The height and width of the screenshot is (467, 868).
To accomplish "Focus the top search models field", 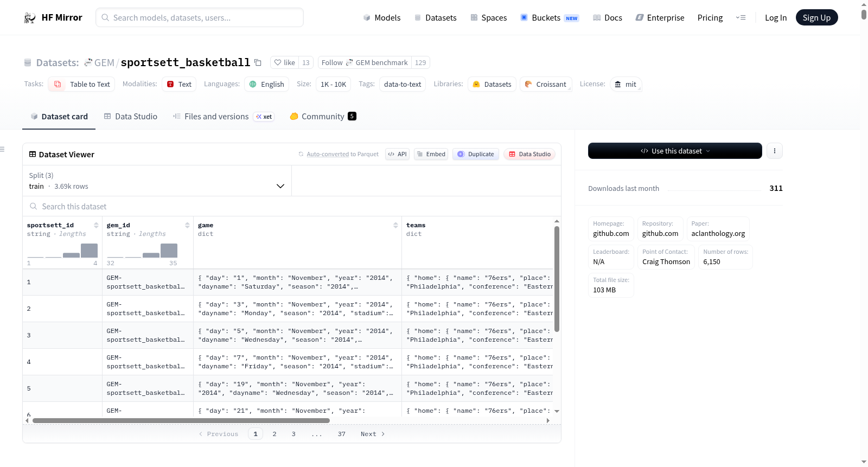I will (x=200, y=17).
